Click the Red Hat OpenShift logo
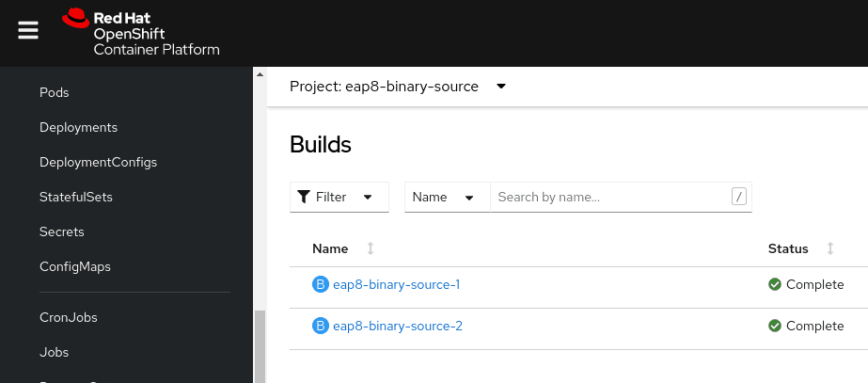This screenshot has height=383, width=868. coord(141,32)
